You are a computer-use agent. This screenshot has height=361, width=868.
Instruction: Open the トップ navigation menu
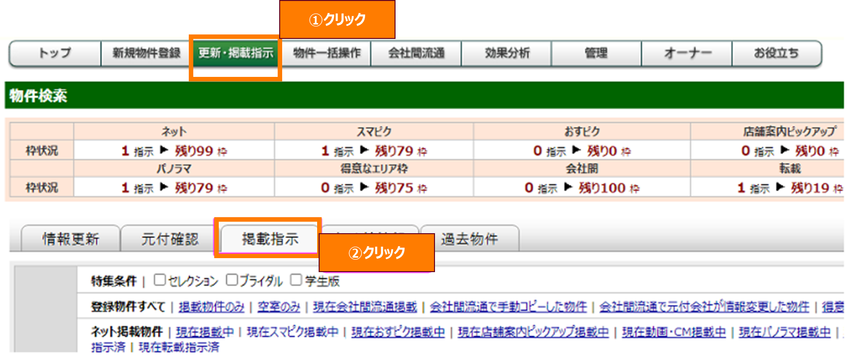click(55, 53)
